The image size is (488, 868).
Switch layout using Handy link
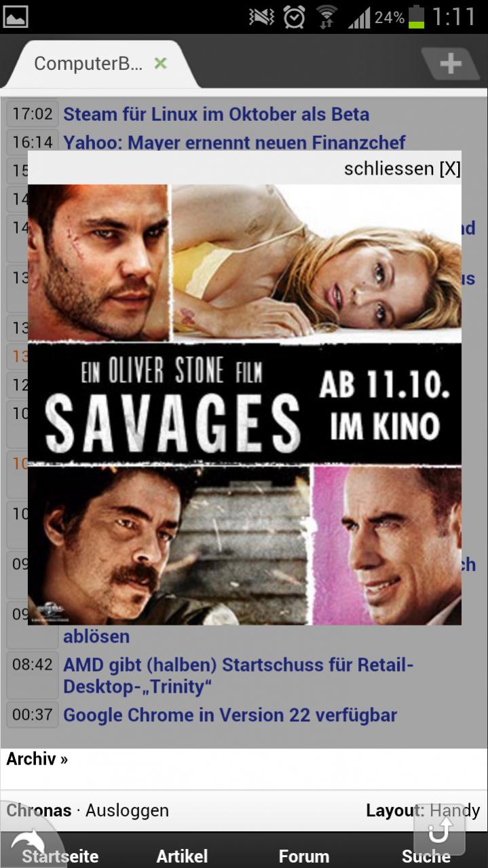(x=455, y=810)
